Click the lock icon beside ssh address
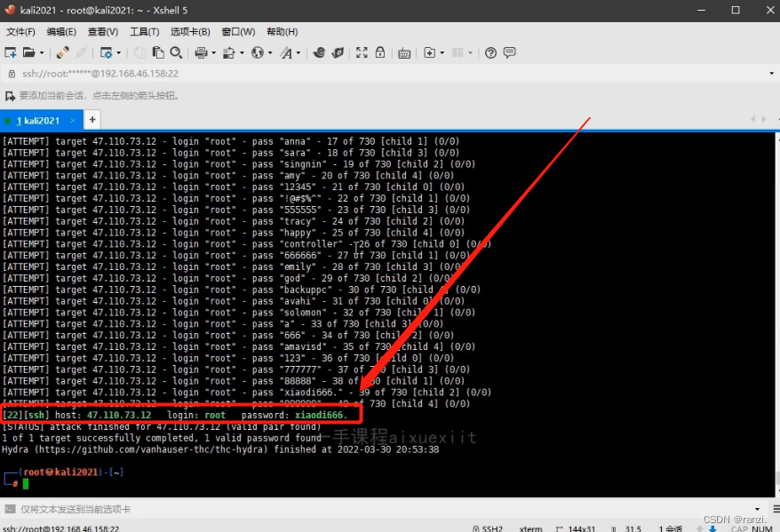This screenshot has height=532, width=780. (12, 74)
